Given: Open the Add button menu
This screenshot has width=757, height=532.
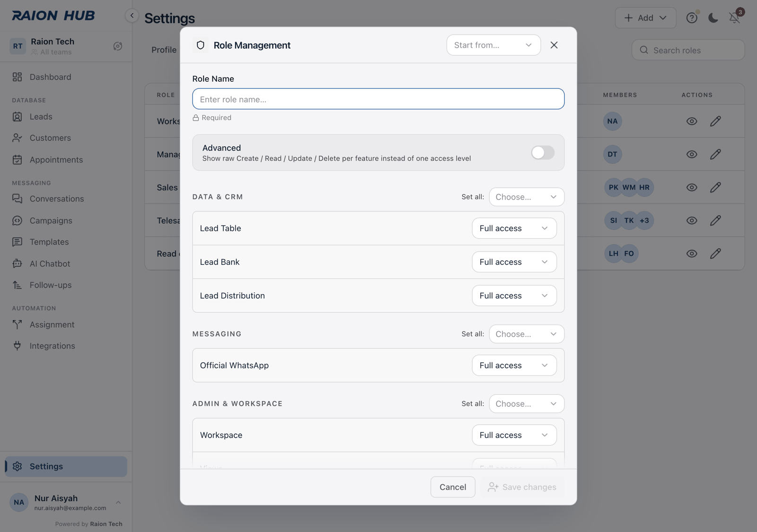Looking at the screenshot, I should click(645, 18).
